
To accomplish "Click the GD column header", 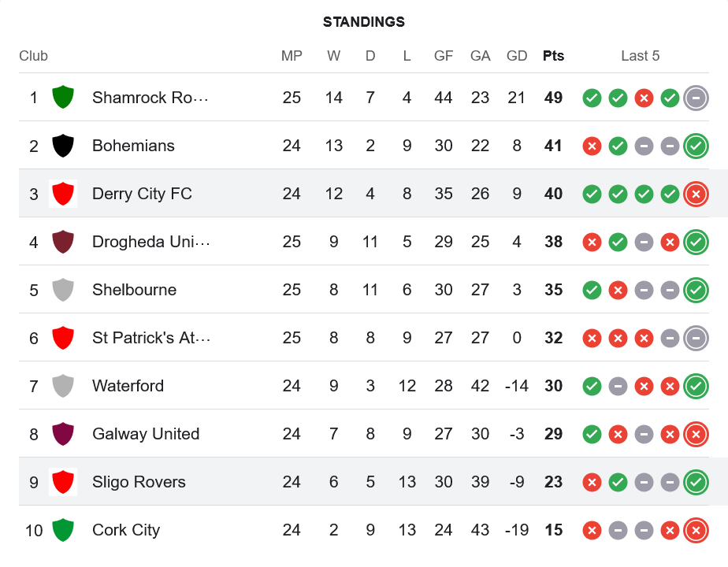I will (x=517, y=56).
